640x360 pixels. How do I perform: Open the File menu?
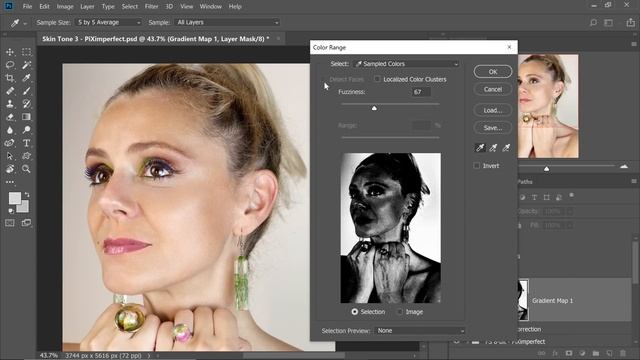tap(27, 7)
